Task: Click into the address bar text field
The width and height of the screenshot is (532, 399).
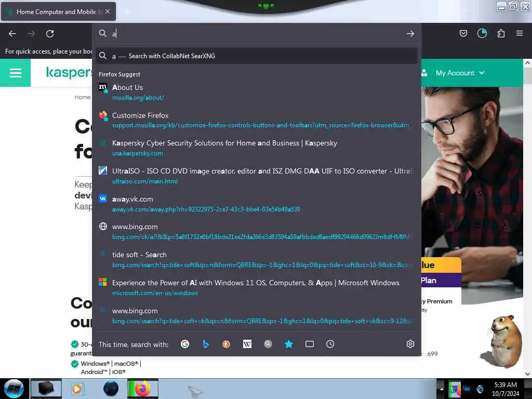Action: (257, 33)
